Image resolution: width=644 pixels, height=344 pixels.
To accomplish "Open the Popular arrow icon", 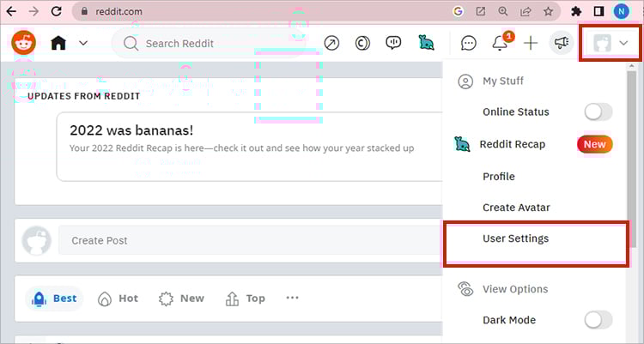I will click(331, 43).
